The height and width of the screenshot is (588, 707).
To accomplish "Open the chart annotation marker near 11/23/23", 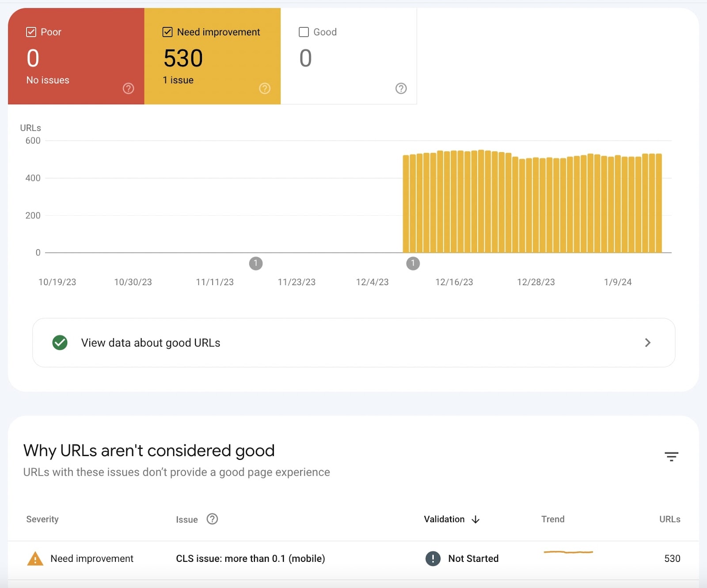I will [x=256, y=263].
